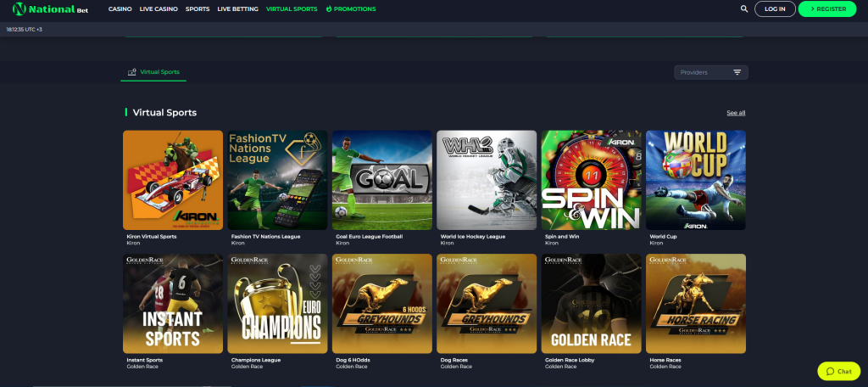Select Promotions in top navigation
868x387 pixels.
tap(351, 9)
